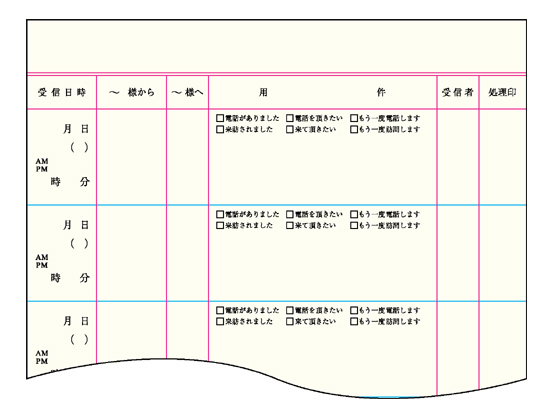Check 来訪されました in the second row
560x420 pixels.
[220, 225]
